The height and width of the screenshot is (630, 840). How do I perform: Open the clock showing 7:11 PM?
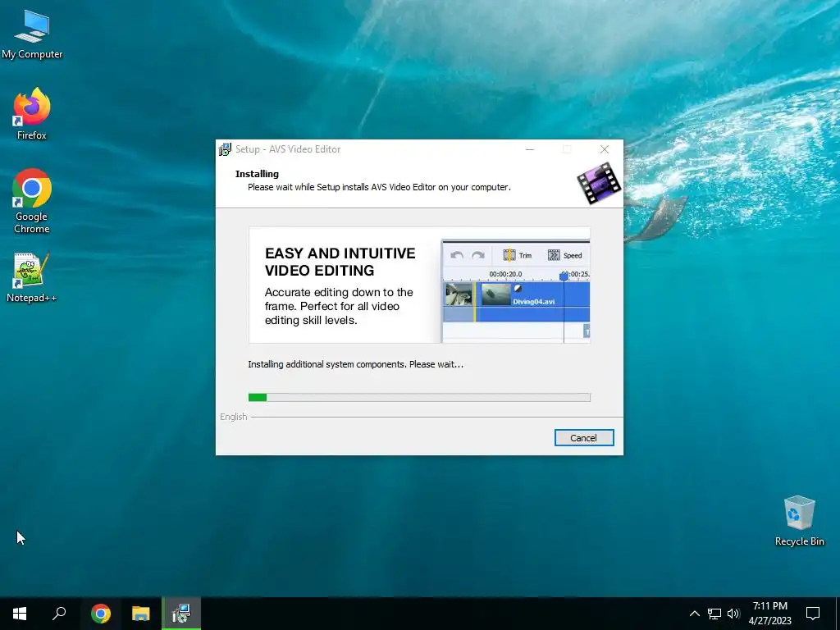769,614
